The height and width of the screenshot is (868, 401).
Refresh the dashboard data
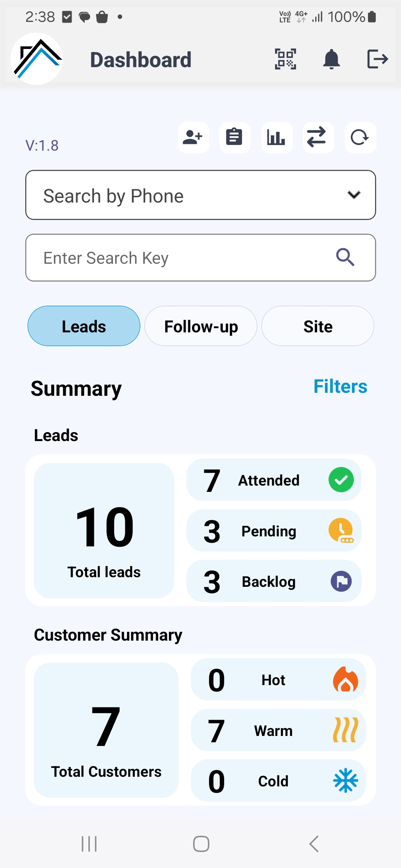tap(360, 138)
